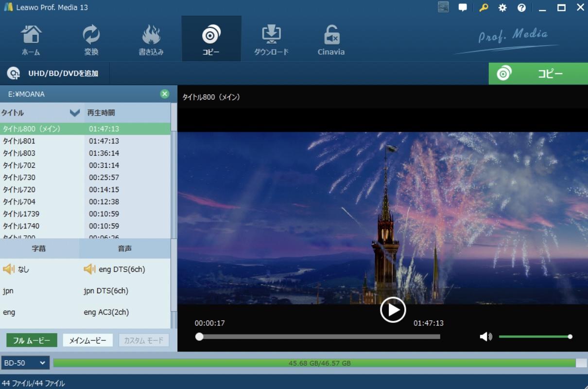Click the UHD/BD/DVDを追加 label
Screen dimensions: 588x389
[63, 73]
